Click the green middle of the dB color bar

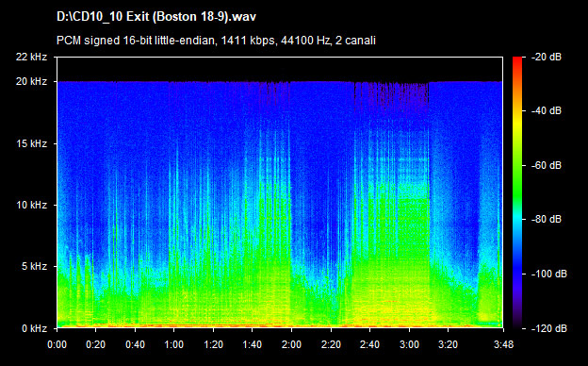tap(517, 180)
